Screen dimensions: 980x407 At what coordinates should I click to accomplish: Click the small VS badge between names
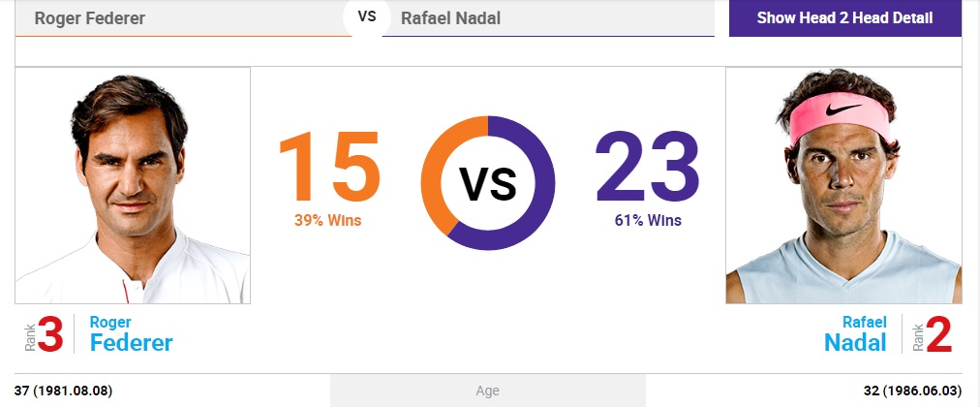(367, 16)
